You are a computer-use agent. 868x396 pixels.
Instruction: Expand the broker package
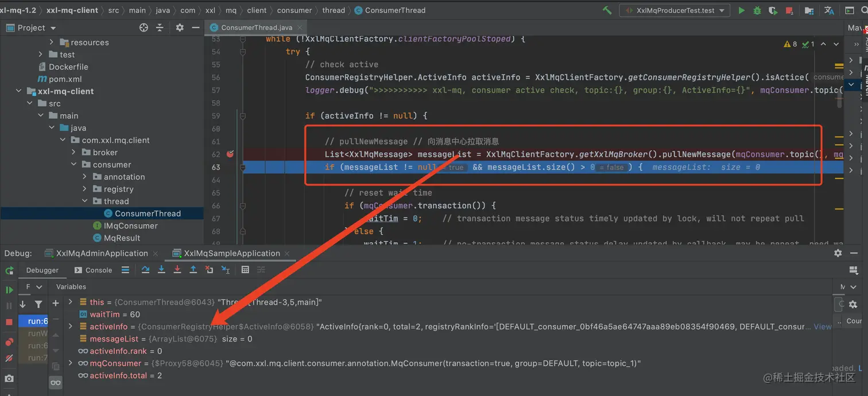pyautogui.click(x=73, y=152)
